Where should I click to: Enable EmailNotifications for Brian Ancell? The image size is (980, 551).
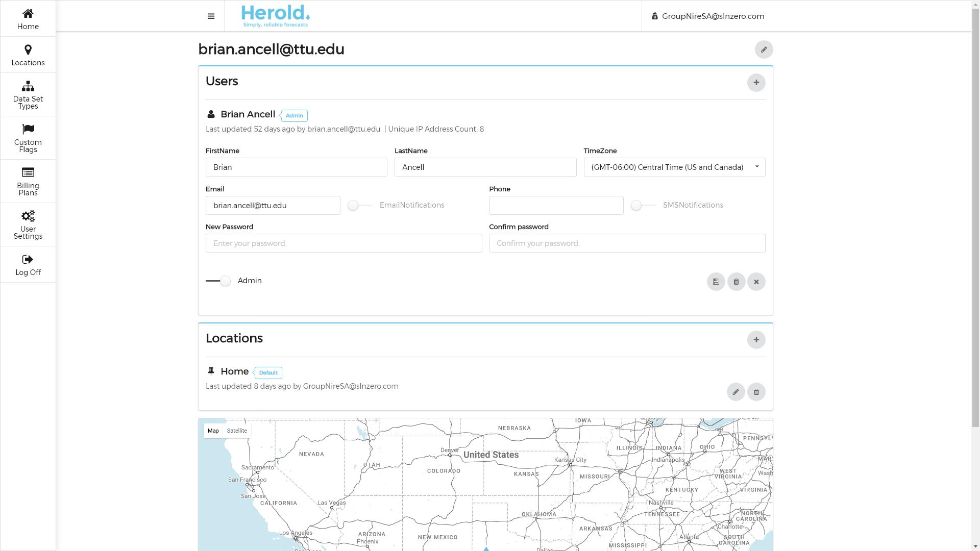[353, 205]
